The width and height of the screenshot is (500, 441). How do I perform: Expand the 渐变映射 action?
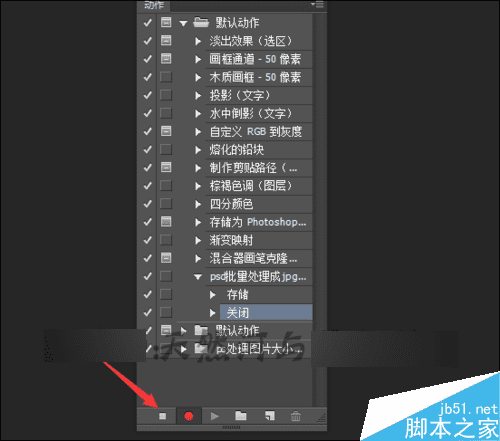coord(198,240)
